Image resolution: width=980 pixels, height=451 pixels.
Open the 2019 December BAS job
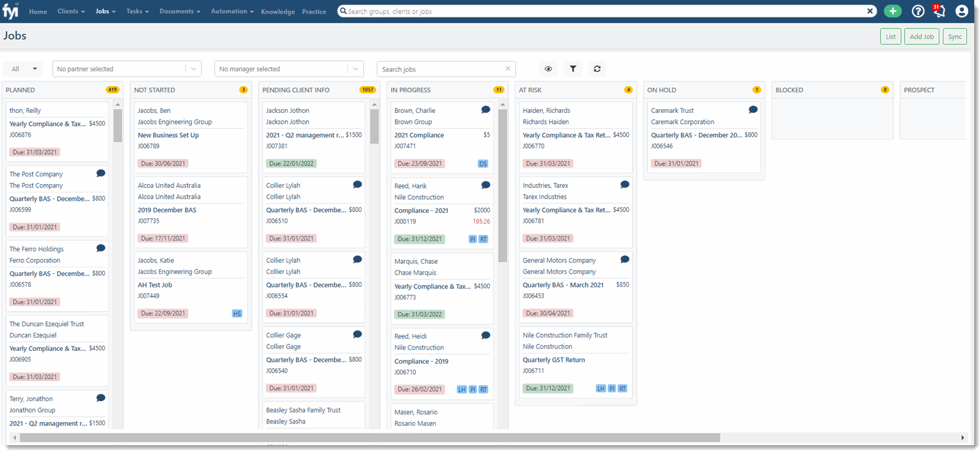(167, 210)
